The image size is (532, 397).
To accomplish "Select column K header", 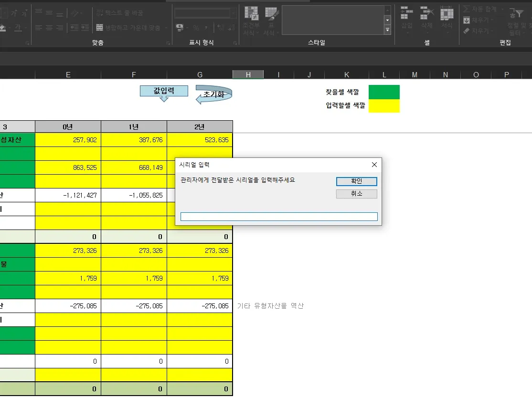I will pos(346,74).
